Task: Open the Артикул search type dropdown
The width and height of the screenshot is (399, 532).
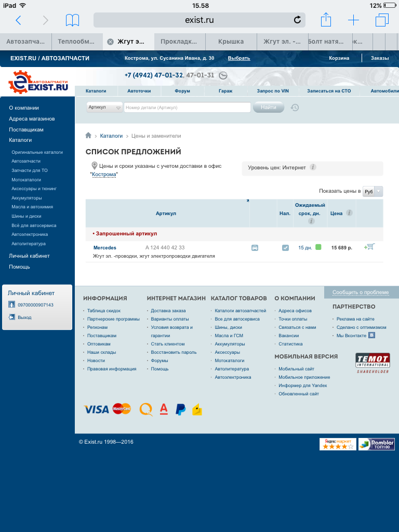Action: coord(104,108)
